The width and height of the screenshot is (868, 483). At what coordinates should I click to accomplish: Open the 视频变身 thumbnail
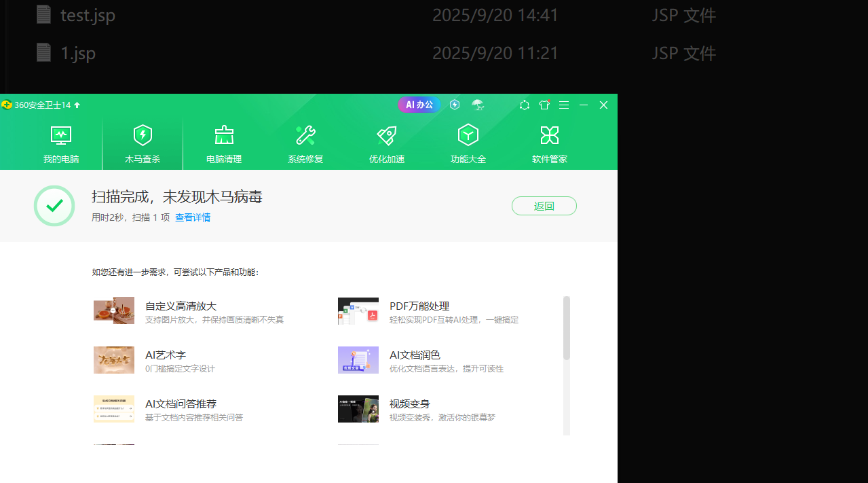pos(358,408)
